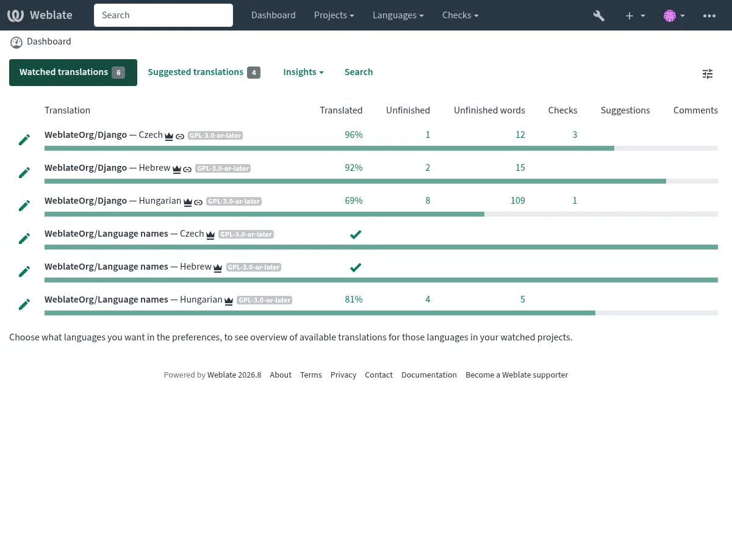This screenshot has height=560, width=732.
Task: Open the user avatar menu
Action: [674, 16]
